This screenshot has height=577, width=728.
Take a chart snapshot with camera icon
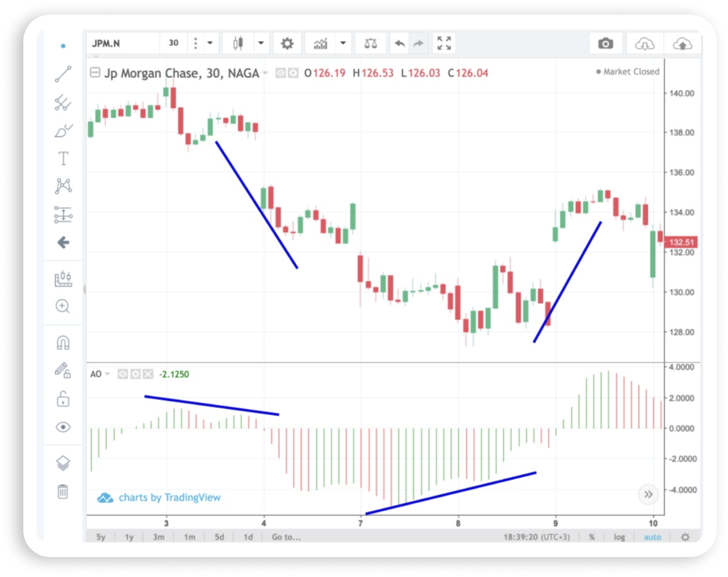(605, 43)
